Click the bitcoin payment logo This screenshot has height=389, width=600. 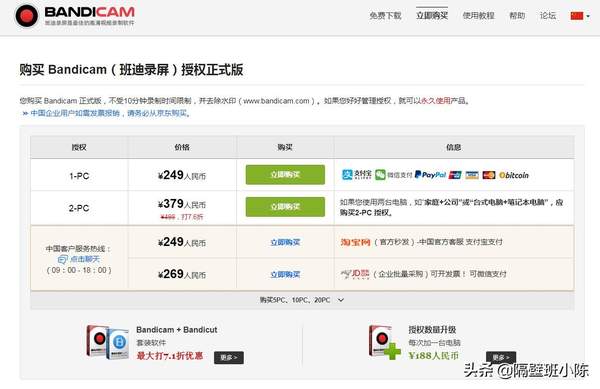[x=514, y=175]
